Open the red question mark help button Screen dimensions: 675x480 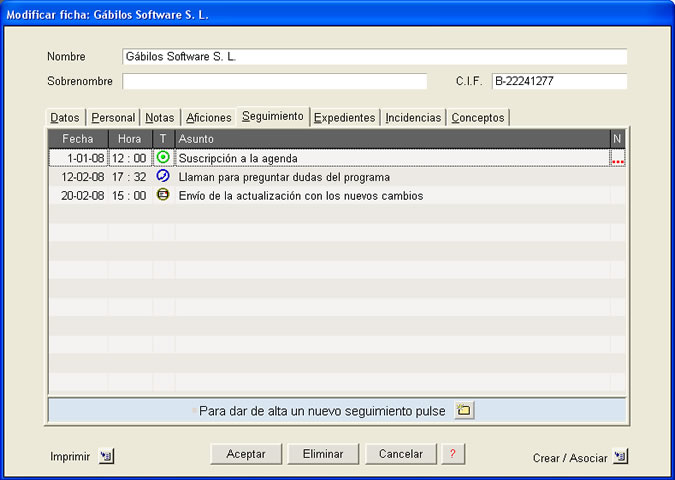click(453, 454)
